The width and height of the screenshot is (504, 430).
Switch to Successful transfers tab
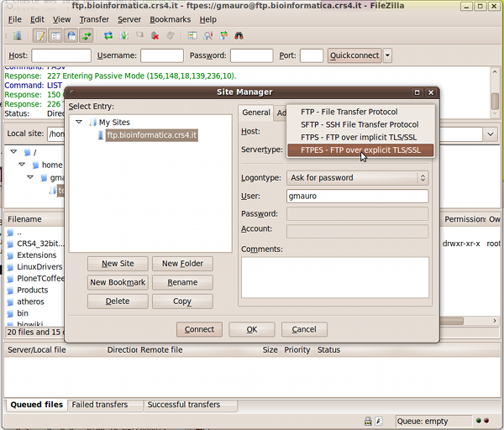click(x=184, y=405)
